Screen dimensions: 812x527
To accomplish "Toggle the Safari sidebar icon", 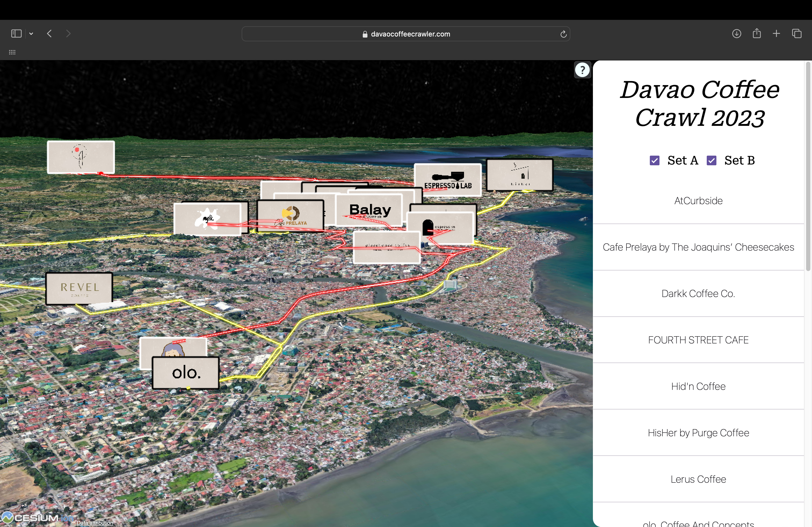I will (x=16, y=33).
